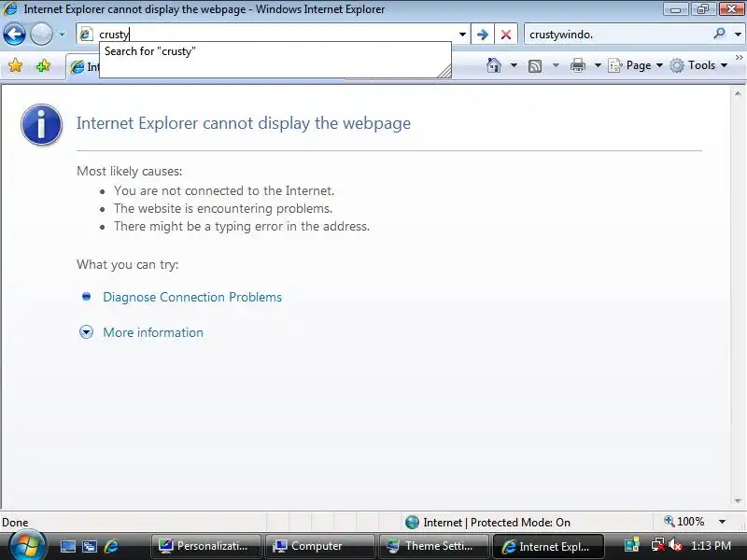The width and height of the screenshot is (747, 560).
Task: Select the Internet Explorer browser tab
Action: [x=83, y=67]
